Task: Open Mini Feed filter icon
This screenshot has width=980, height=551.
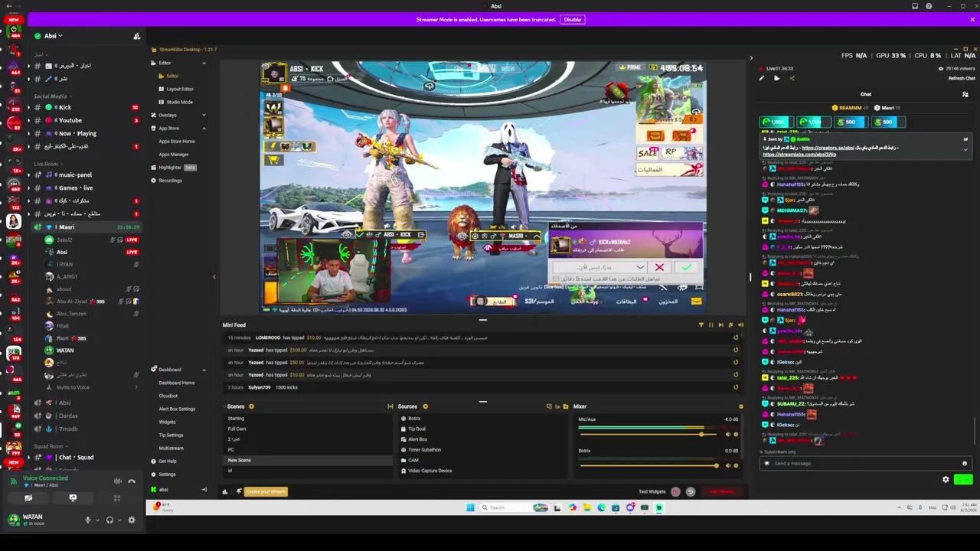Action: [x=701, y=325]
